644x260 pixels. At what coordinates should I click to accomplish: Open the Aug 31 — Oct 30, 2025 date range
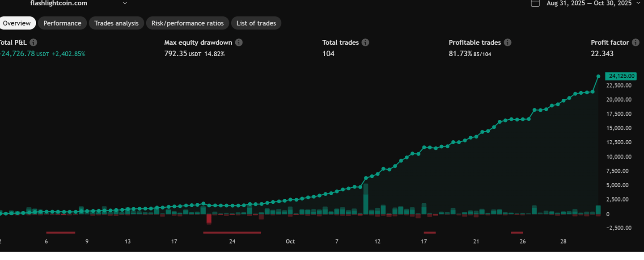(589, 3)
